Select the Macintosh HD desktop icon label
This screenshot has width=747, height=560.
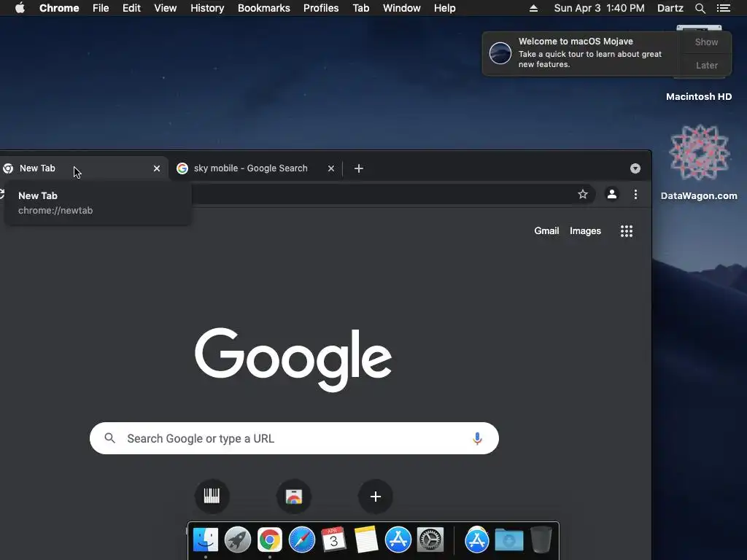(x=698, y=97)
